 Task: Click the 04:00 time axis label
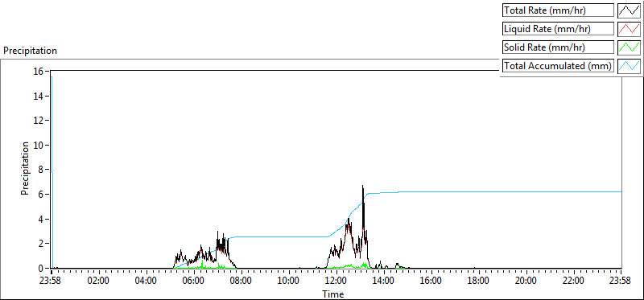[x=147, y=282]
